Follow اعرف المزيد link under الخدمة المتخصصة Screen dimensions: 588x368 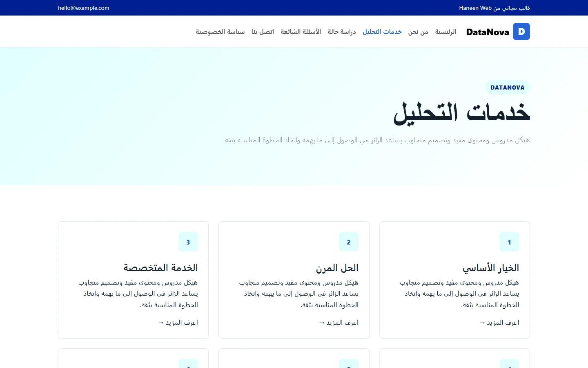click(178, 323)
